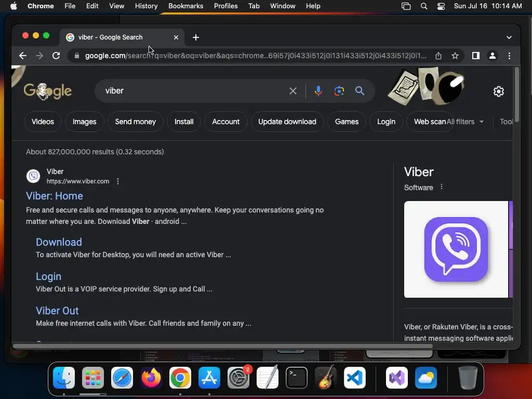
Task: Open the Window menu
Action: click(283, 6)
